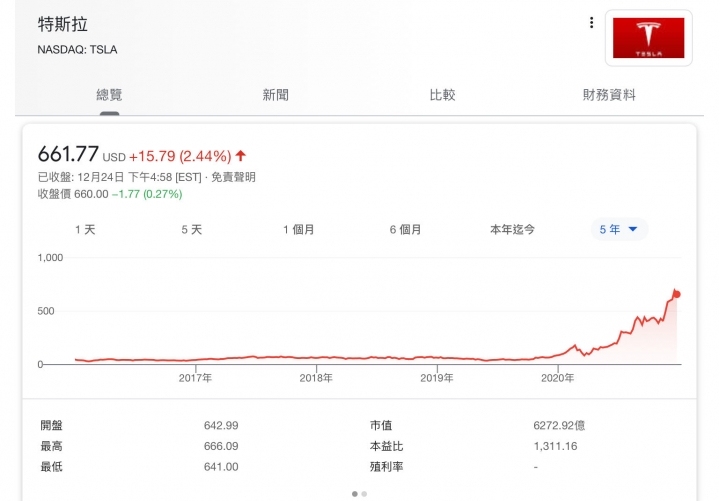Click the 特斯拉 company title
The height and width of the screenshot is (501, 720).
(x=62, y=24)
